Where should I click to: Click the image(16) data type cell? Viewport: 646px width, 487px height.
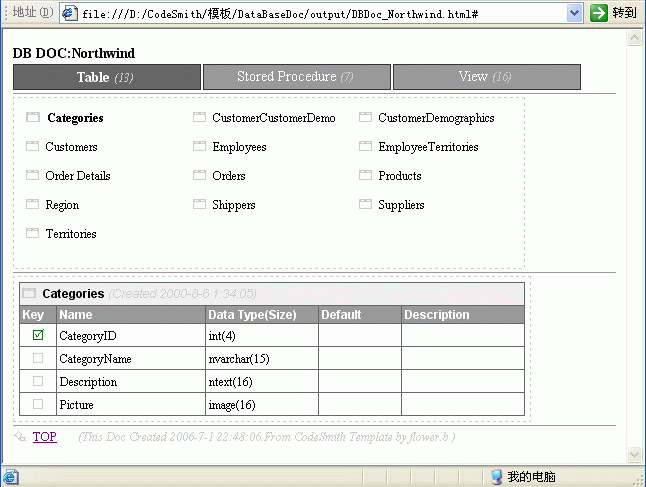(x=262, y=404)
